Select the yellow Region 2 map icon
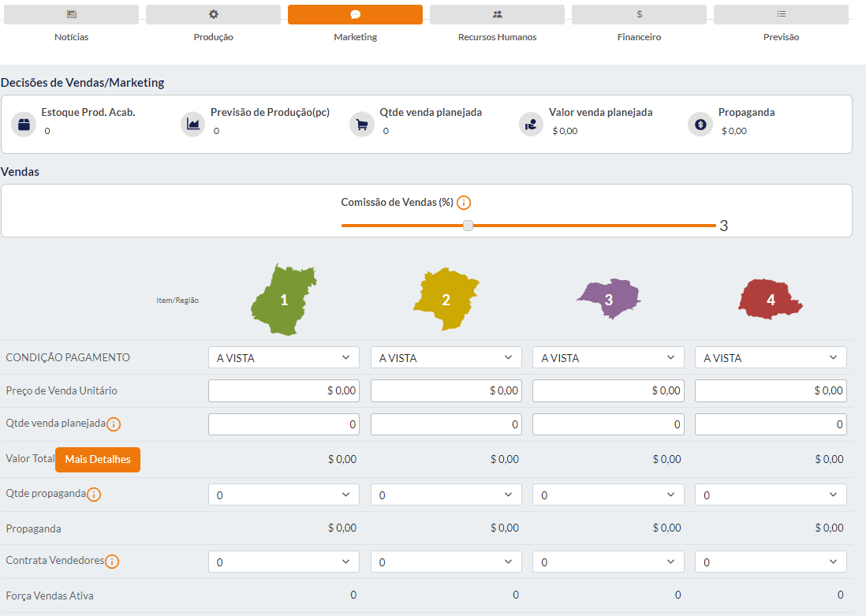Viewport: 866px width, 616px height. (x=446, y=300)
